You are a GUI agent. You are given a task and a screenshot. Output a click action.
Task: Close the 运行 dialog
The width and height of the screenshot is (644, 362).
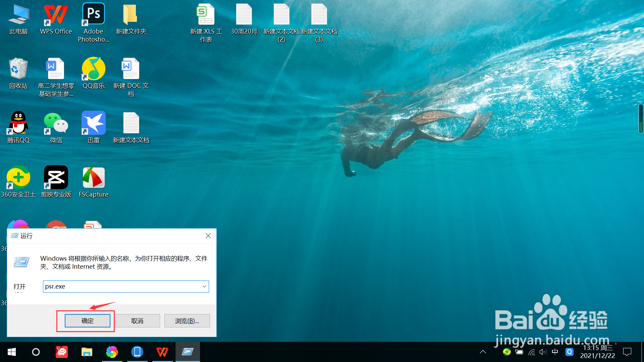coord(208,236)
